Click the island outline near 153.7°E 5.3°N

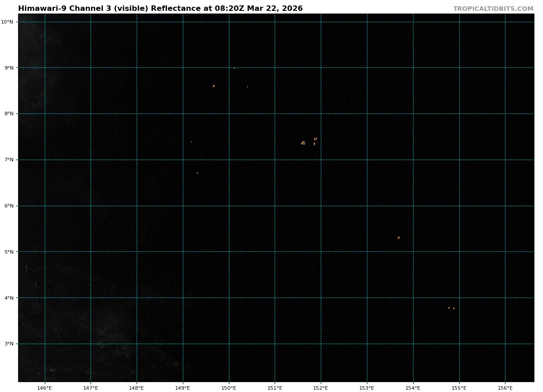coord(399,237)
